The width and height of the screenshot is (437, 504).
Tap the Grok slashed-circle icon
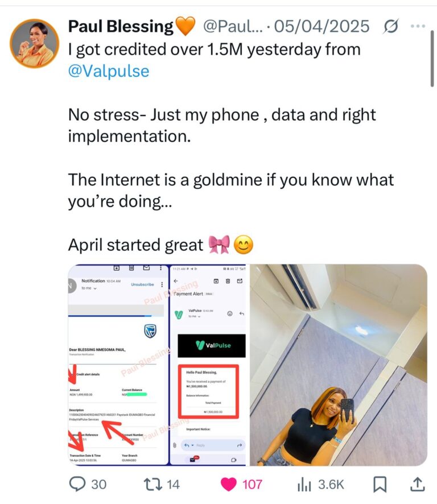(390, 26)
